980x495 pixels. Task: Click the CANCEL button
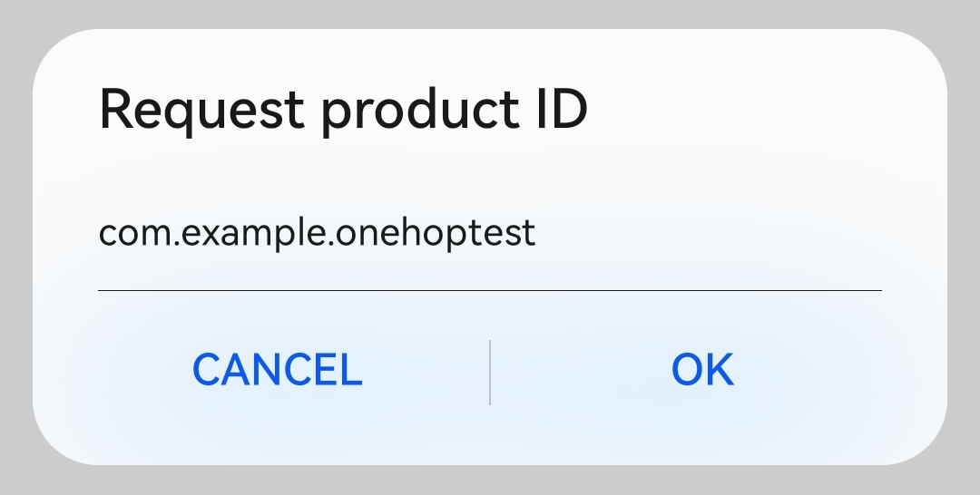pyautogui.click(x=278, y=370)
